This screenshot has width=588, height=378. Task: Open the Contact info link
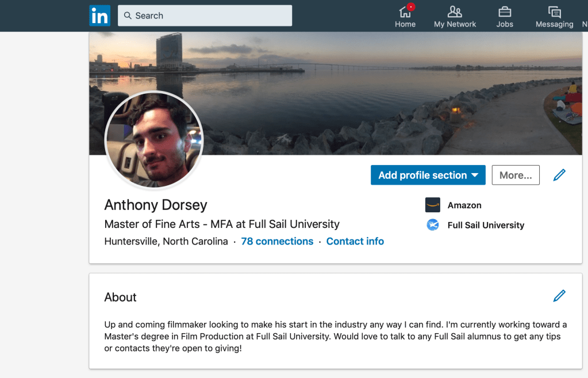[x=355, y=241]
